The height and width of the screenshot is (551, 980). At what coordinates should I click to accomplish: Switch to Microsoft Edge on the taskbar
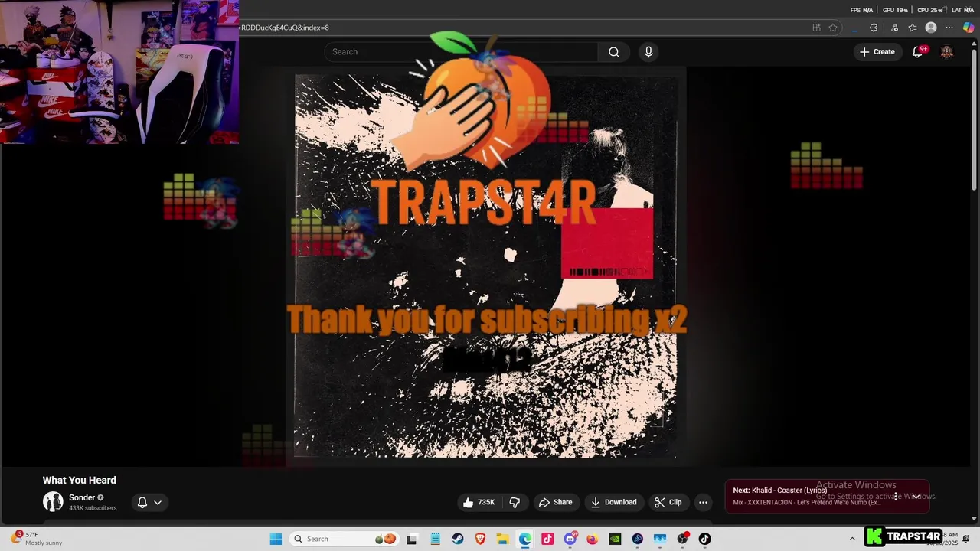click(x=524, y=539)
